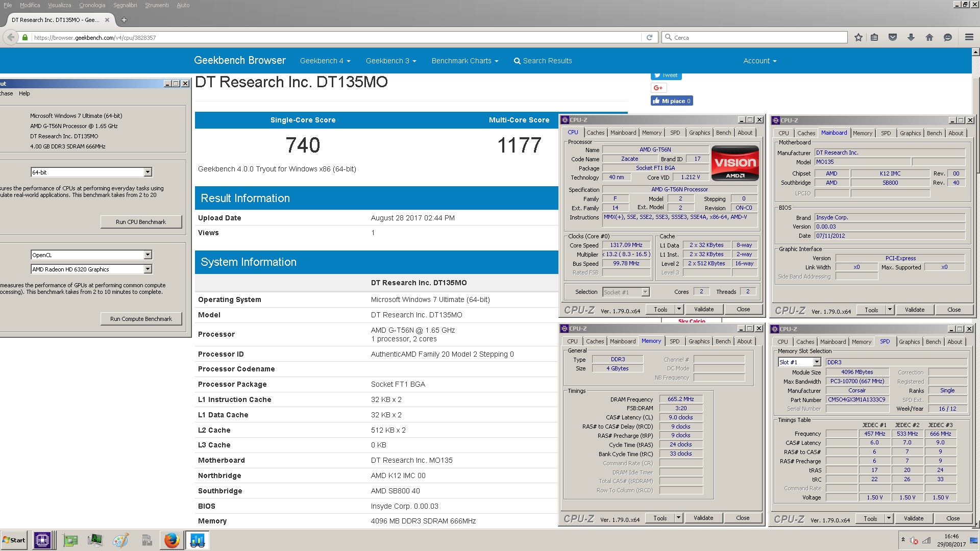Click Run CPU Benchmark button
The image size is (980, 551).
141,222
